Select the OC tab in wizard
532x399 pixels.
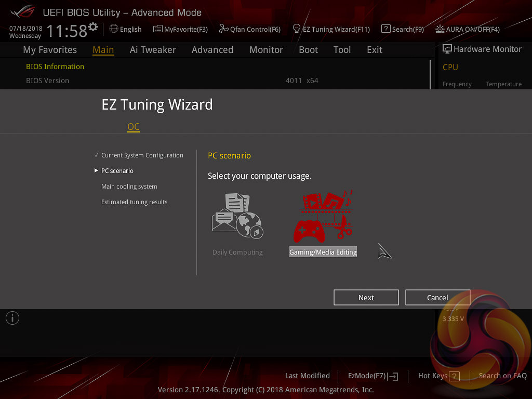(x=134, y=127)
